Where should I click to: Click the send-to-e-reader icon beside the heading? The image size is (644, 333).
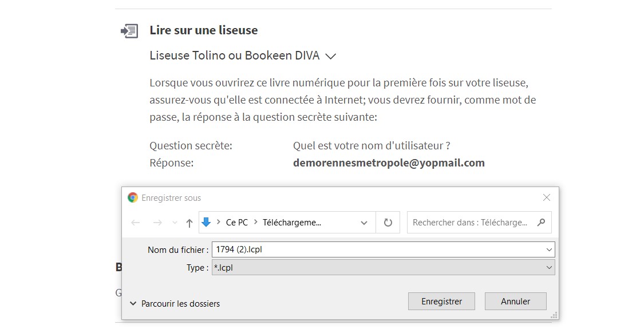[x=129, y=31]
